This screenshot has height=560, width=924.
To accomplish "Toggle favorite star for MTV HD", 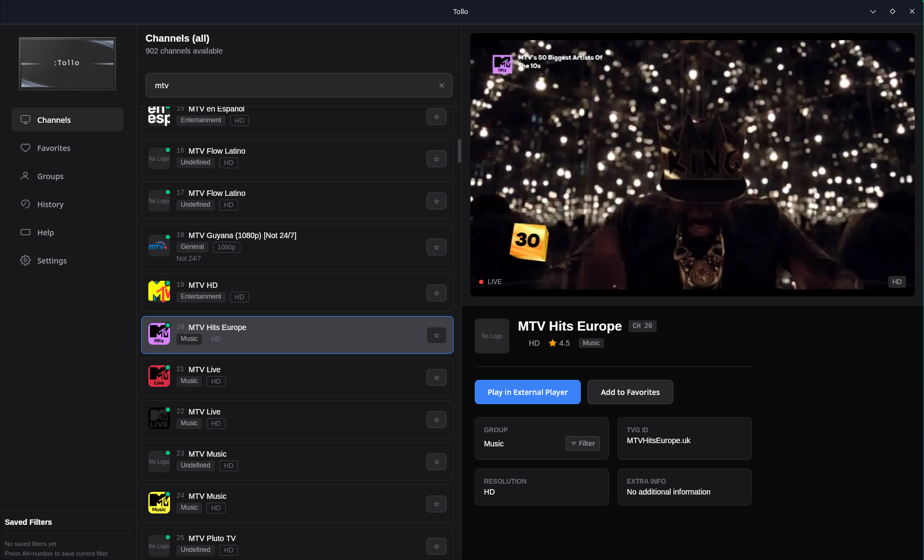I will pos(436,293).
